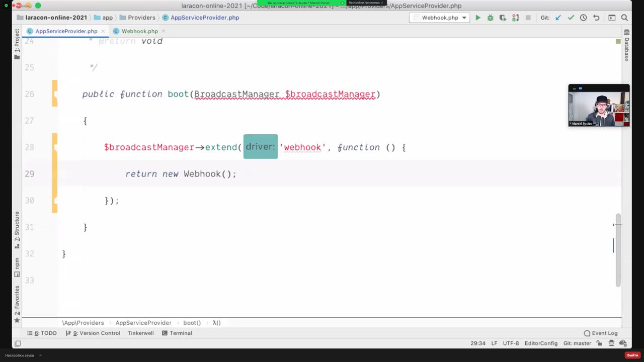
Task: Open the TODO tool window
Action: tap(42, 333)
